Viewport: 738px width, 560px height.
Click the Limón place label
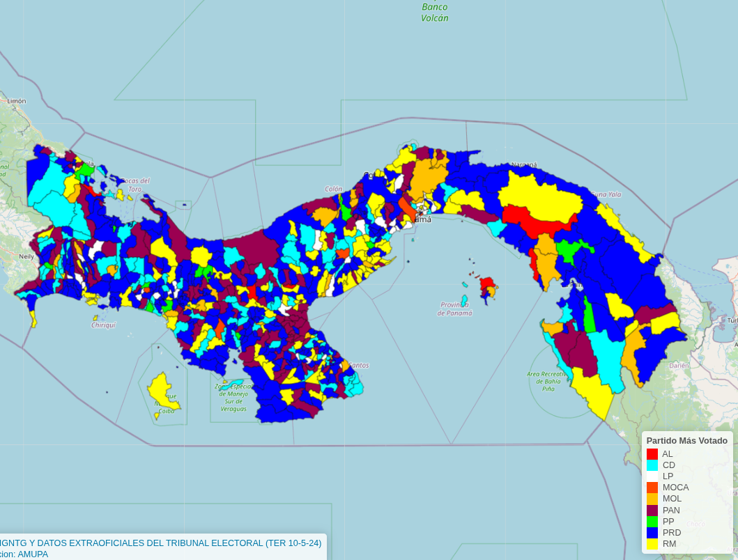pyautogui.click(x=16, y=101)
